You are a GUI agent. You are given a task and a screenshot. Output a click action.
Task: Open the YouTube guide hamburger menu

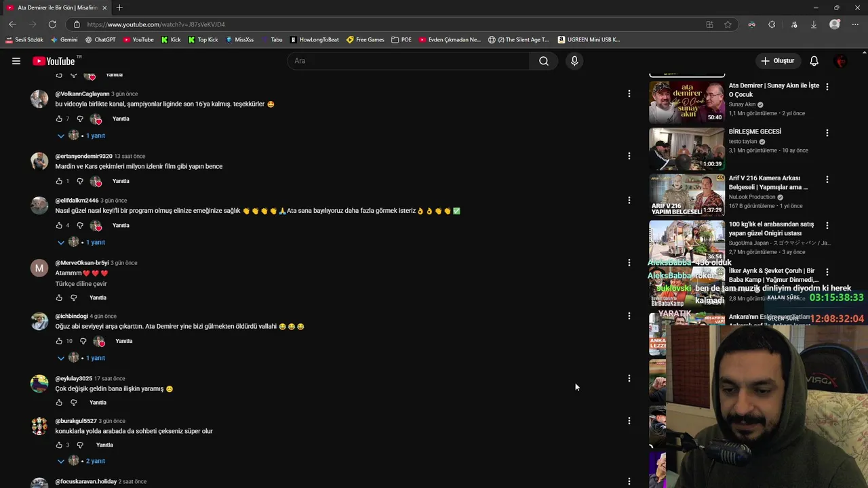(16, 61)
